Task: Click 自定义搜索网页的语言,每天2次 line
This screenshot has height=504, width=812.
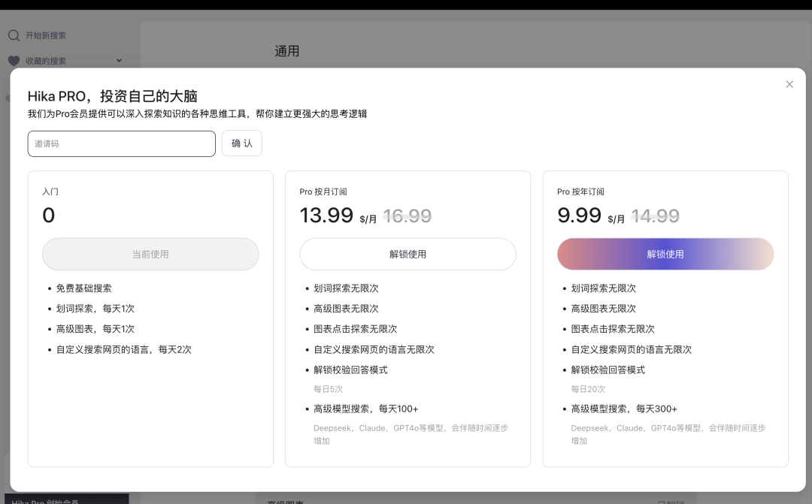Action: 124,349
